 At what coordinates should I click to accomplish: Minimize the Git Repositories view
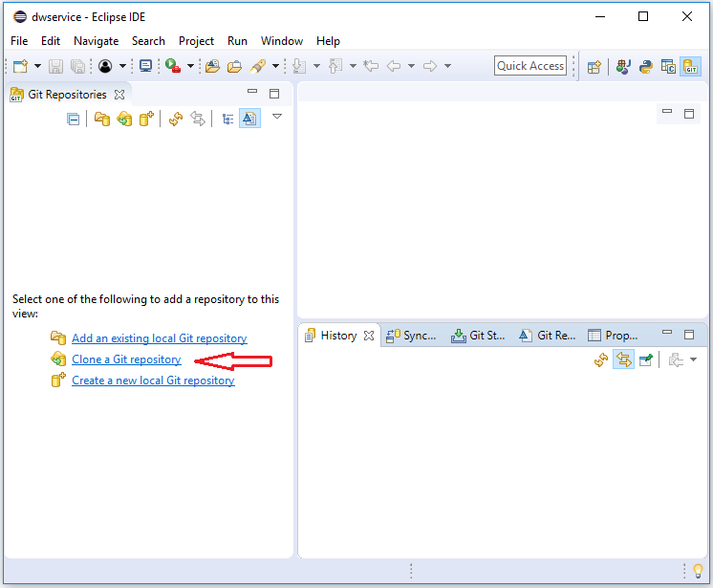[x=252, y=92]
